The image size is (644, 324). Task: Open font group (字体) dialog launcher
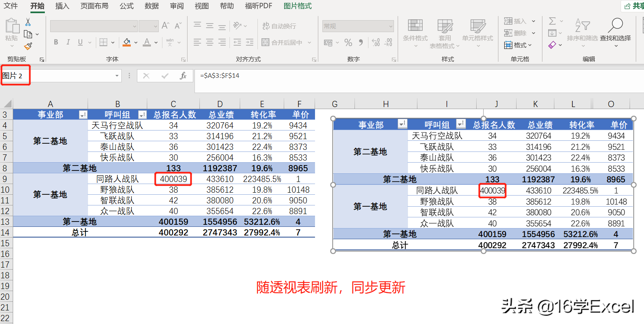tap(183, 60)
